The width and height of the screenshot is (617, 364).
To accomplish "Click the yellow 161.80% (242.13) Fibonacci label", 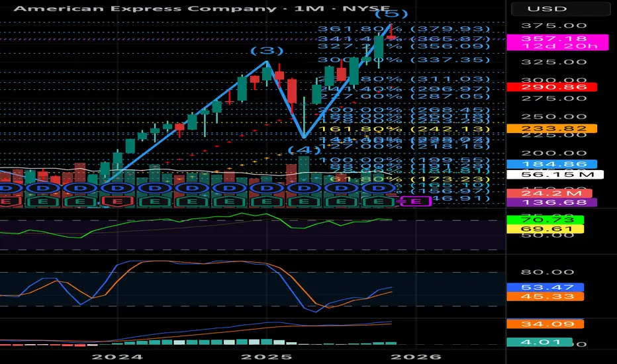I will tap(404, 129).
